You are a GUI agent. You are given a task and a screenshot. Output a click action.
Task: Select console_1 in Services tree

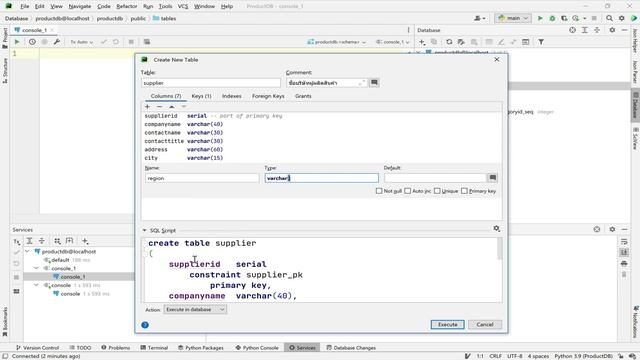[x=73, y=277]
